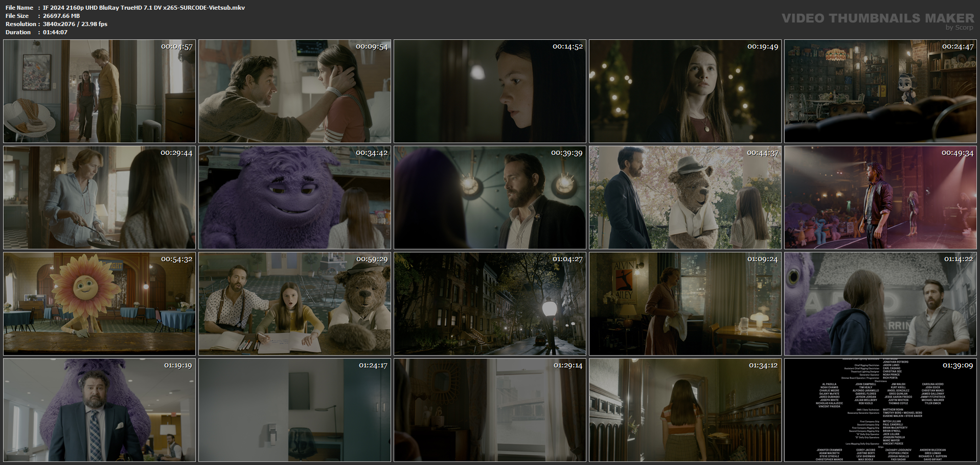This screenshot has width=980, height=465.
Task: Open stage scene thumbnail at 00:49:34
Action: pyautogui.click(x=880, y=197)
